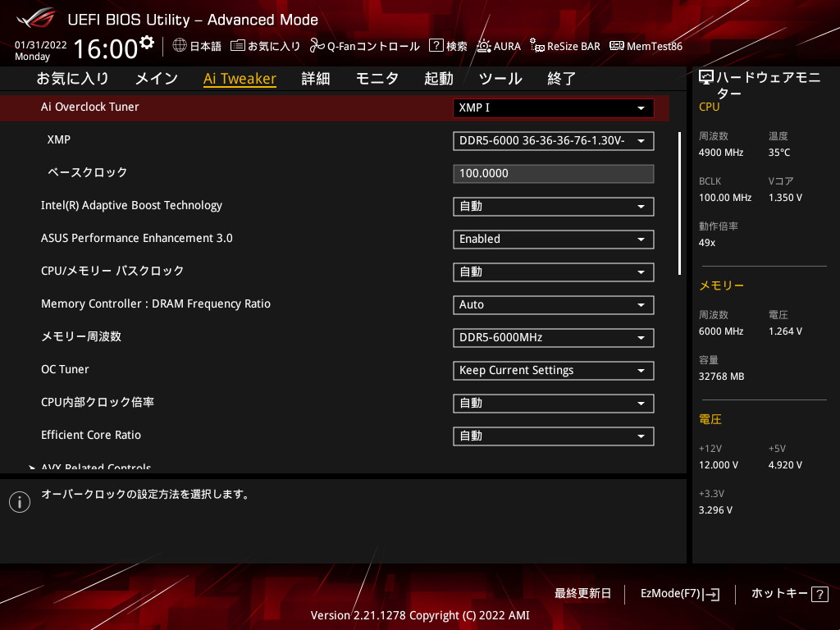Toggle ReSize BAR icon
Screen dimensions: 840x630
click(537, 46)
